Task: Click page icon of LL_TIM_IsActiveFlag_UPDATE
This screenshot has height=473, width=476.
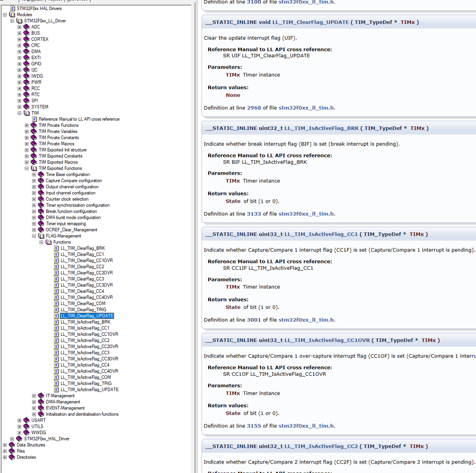Action: click(x=57, y=390)
